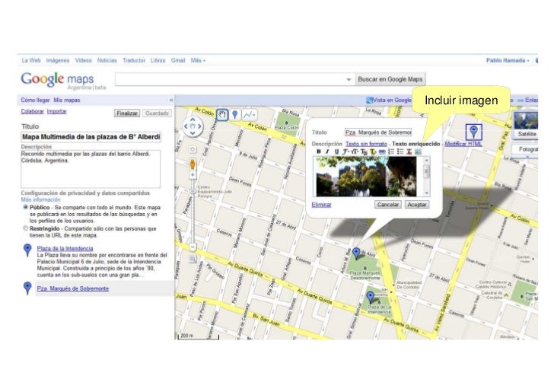Open the search box dropdown arrow

tap(349, 79)
